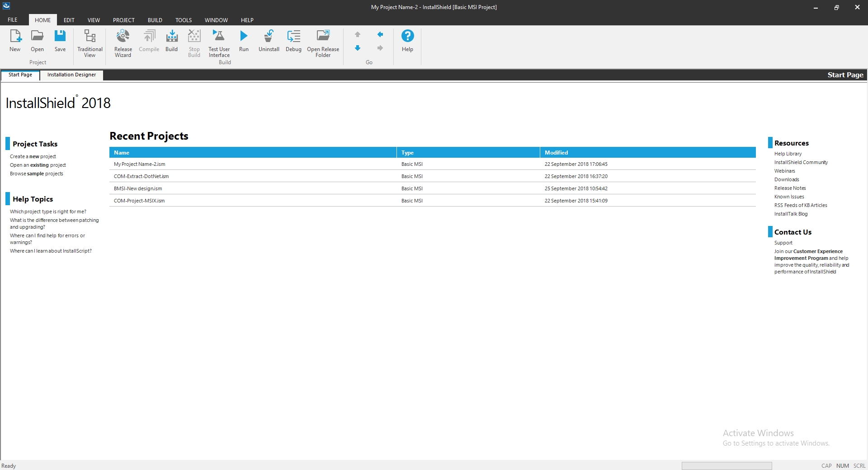Image resolution: width=868 pixels, height=470 pixels.
Task: Open the Release Notes link
Action: [x=790, y=188]
